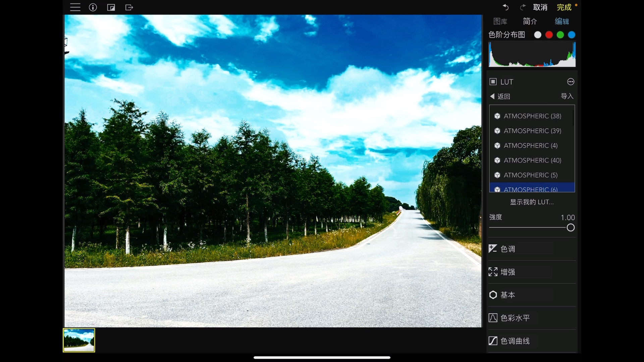The height and width of the screenshot is (362, 644).
Task: Expand the 增强 enhance panel
Action: click(508, 272)
